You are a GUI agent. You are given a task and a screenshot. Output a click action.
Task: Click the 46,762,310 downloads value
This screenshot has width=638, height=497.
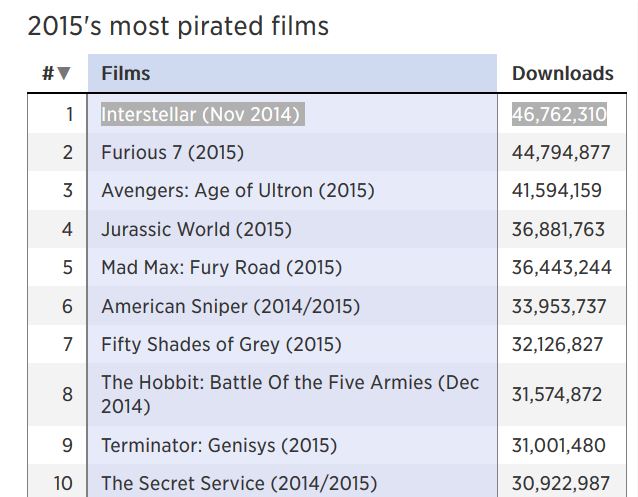[559, 114]
